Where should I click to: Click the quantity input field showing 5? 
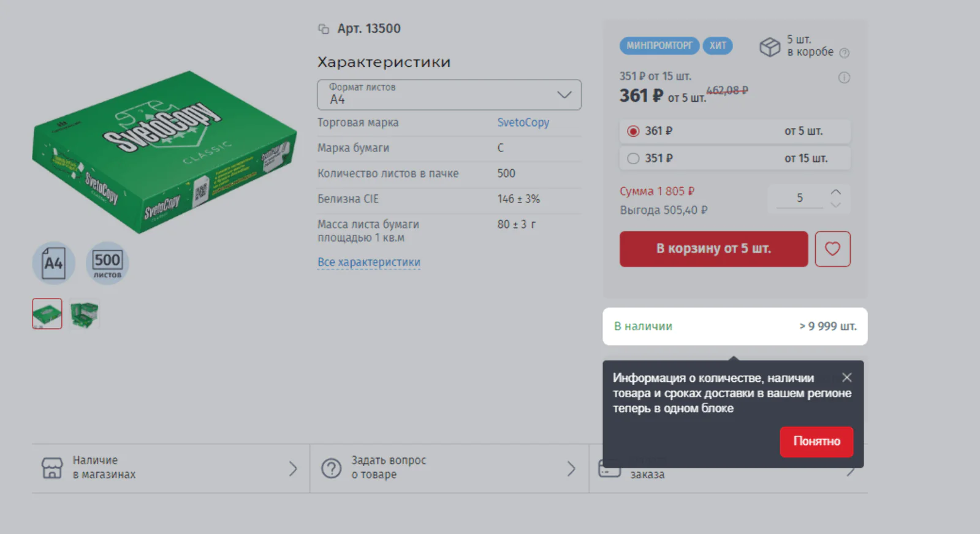click(x=799, y=198)
